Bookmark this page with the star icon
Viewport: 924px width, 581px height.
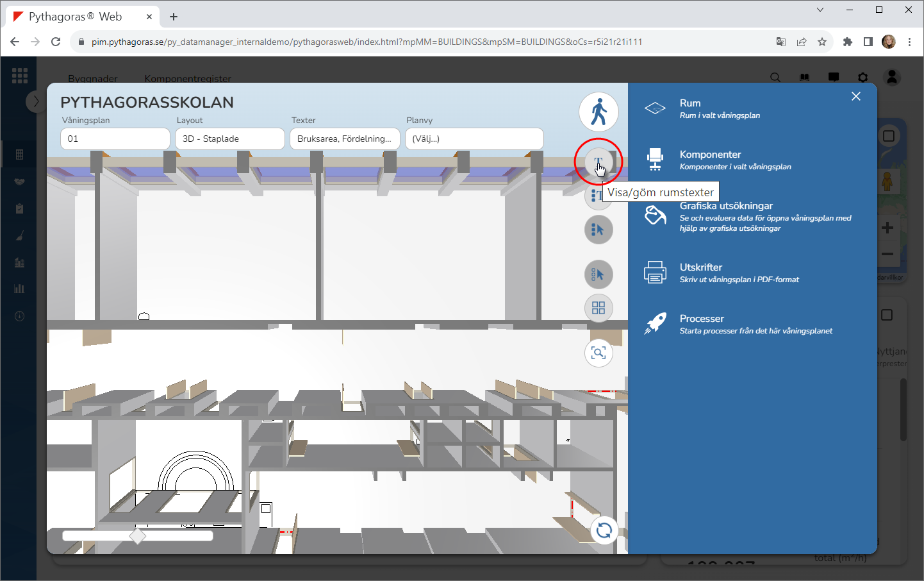[822, 42]
